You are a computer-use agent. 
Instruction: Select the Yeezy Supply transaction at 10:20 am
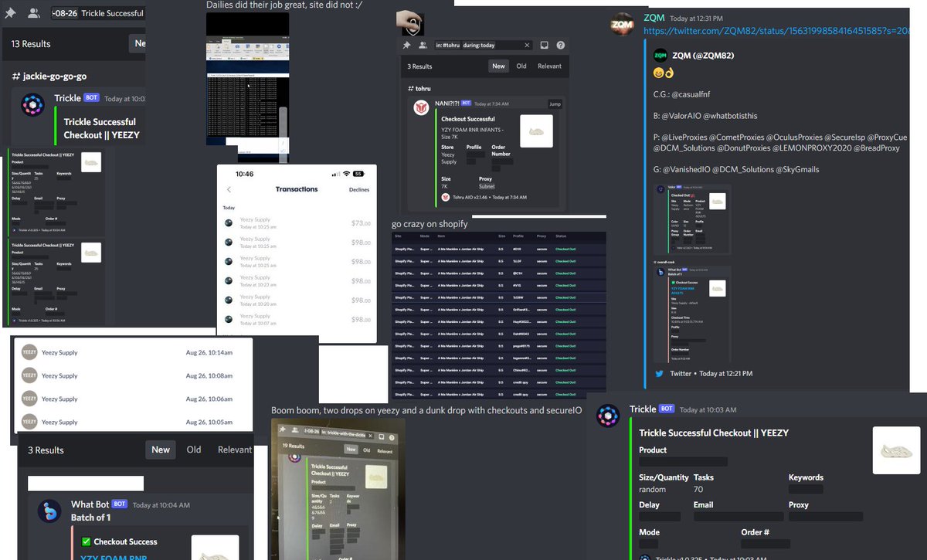click(297, 300)
